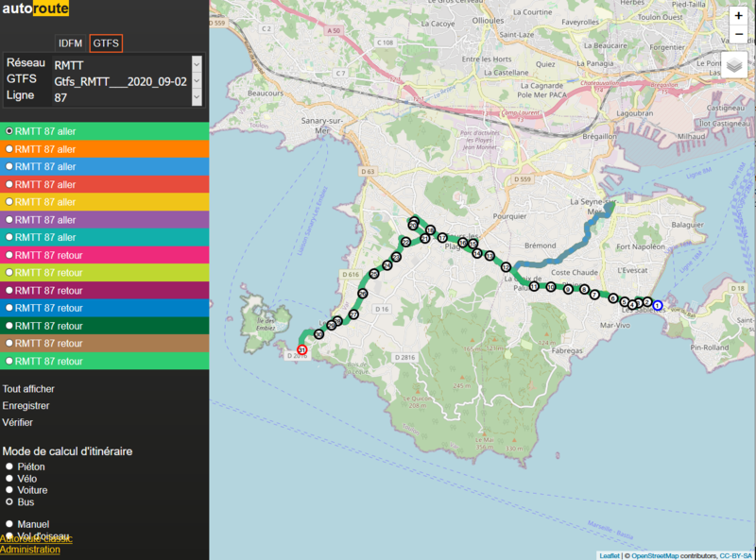Click the Enregistrer link
The image size is (756, 560).
pyautogui.click(x=26, y=405)
